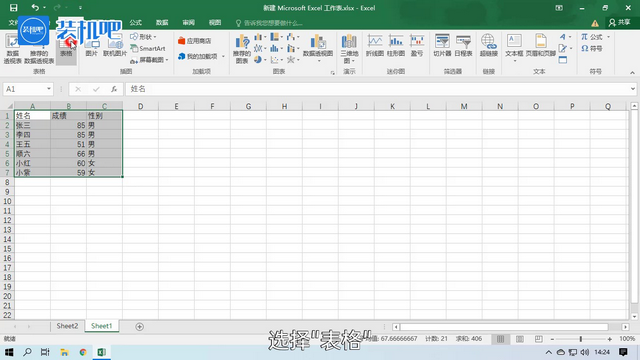The width and height of the screenshot is (640, 360).
Task: Open the chart dialog launcher (图表)
Action: click(x=333, y=73)
